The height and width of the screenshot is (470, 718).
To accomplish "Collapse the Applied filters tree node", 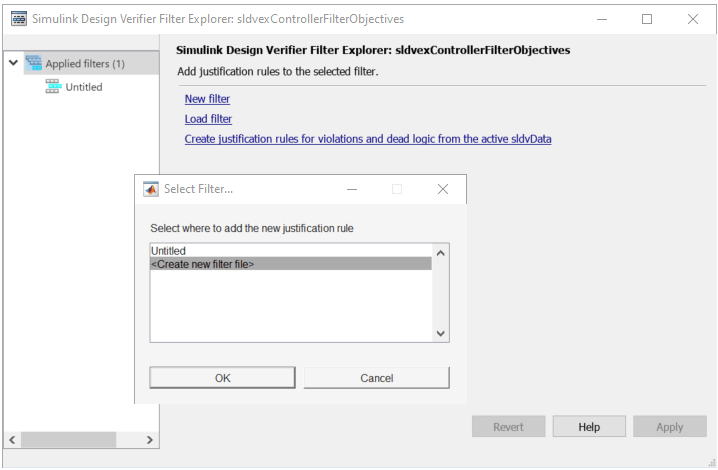I will tap(13, 64).
